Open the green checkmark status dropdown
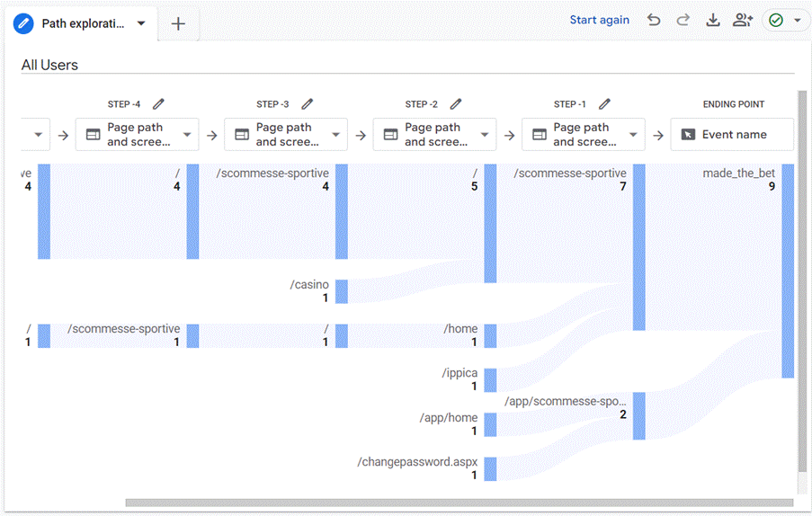This screenshot has width=812, height=516. pos(785,21)
